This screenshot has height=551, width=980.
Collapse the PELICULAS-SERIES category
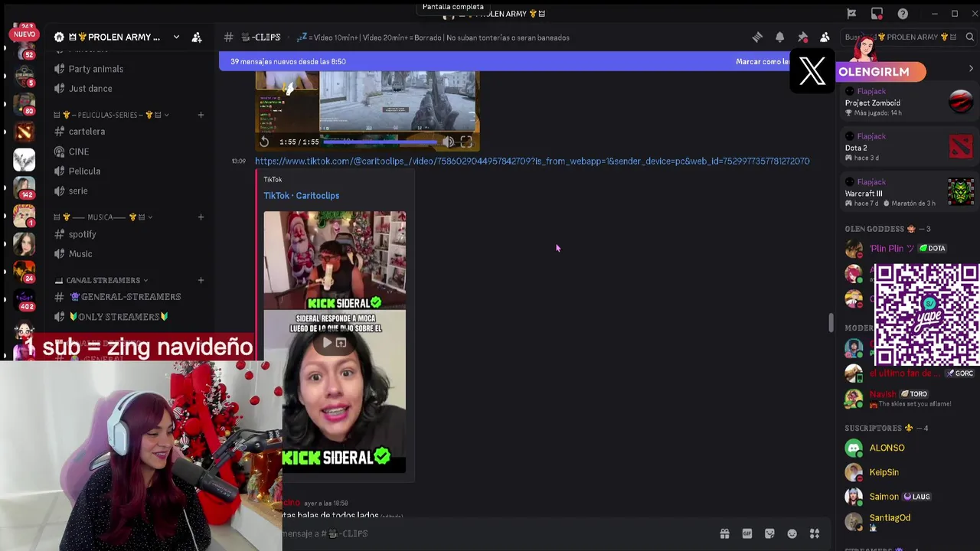click(x=112, y=115)
